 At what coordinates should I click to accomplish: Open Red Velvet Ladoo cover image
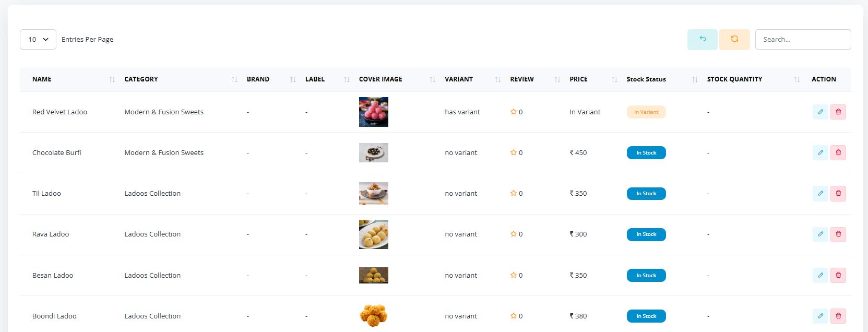coord(373,112)
